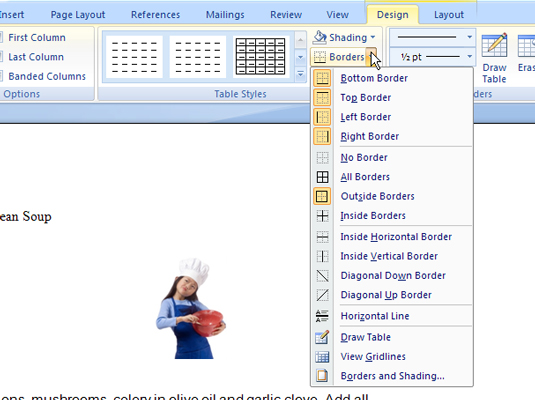Screen dimensions: 535x400
Task: Click the View Gridlines icon
Action: coord(322,357)
